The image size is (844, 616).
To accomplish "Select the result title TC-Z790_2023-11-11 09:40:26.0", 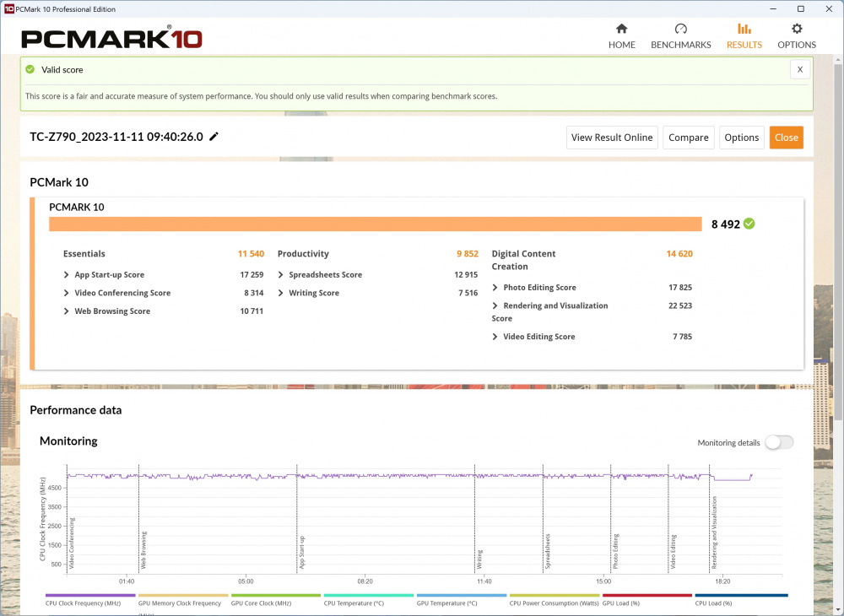I will pos(116,137).
